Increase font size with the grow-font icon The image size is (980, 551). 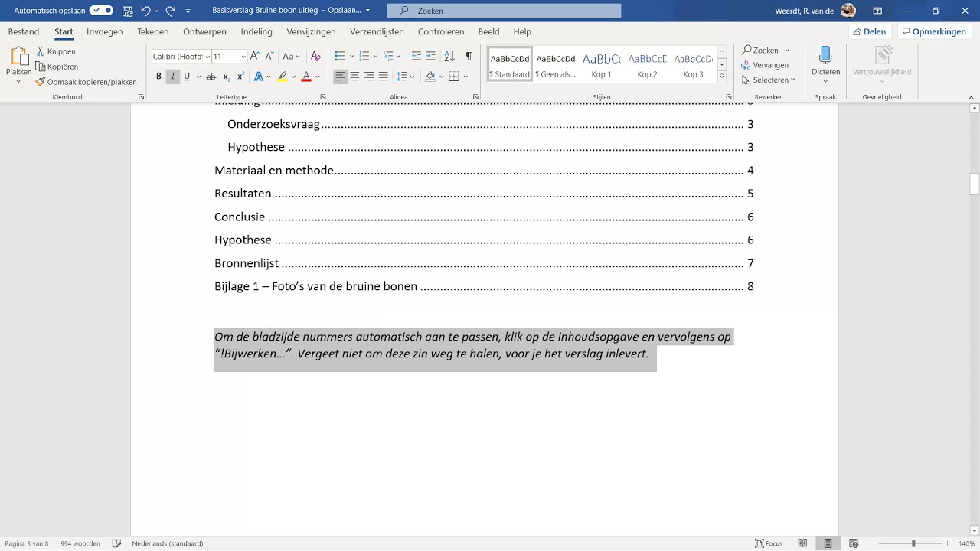pos(255,57)
